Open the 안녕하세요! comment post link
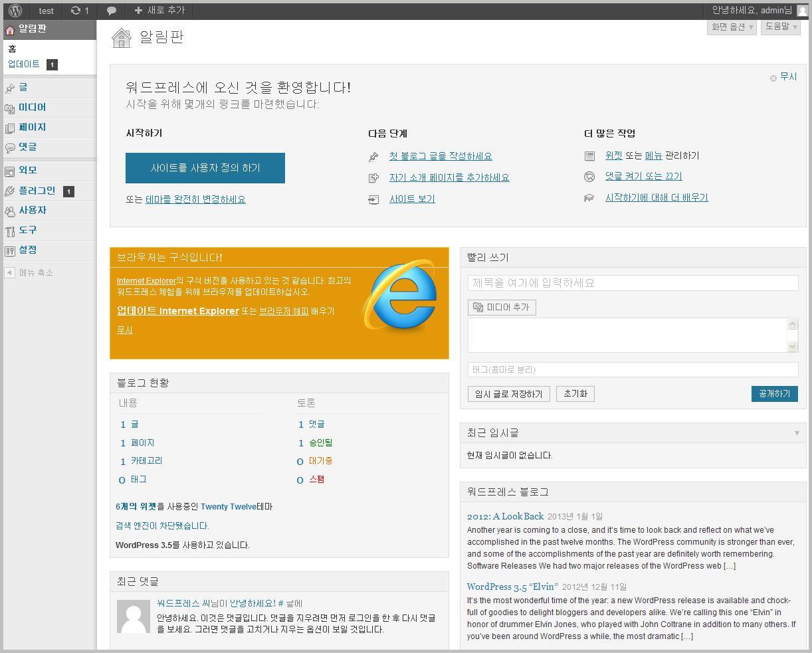This screenshot has width=812, height=653. pos(253,604)
